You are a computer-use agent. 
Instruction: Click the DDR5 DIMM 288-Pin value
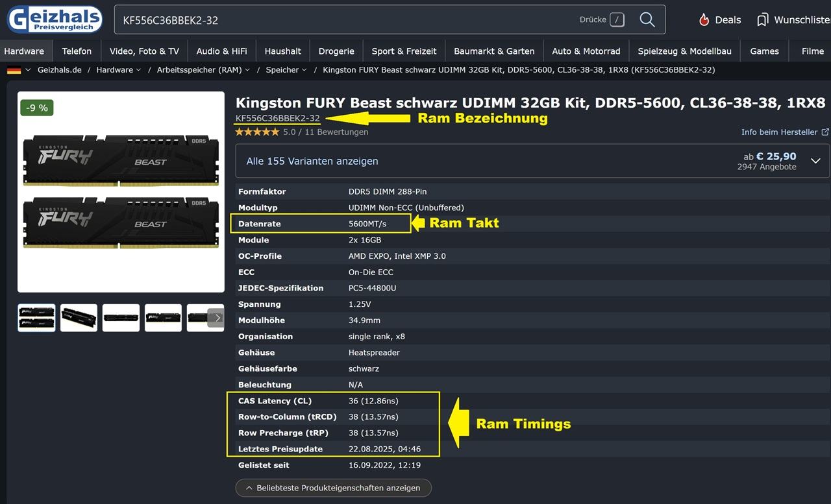(388, 191)
